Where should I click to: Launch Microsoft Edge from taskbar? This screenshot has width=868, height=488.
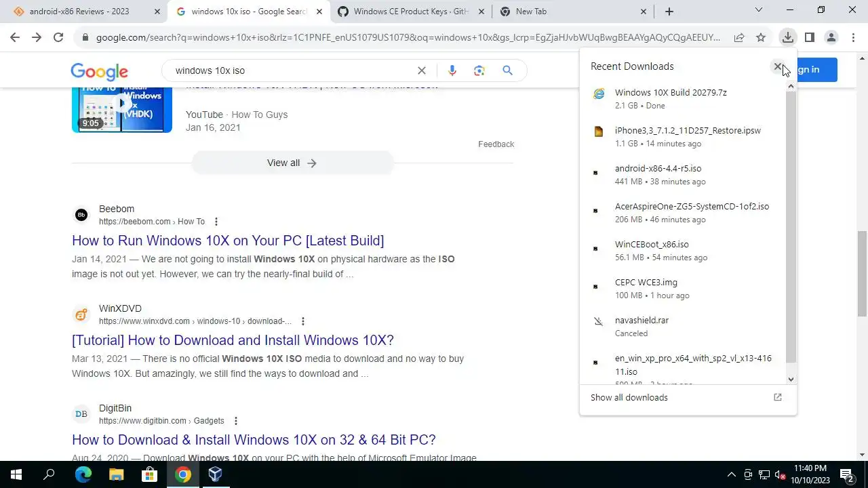click(83, 474)
